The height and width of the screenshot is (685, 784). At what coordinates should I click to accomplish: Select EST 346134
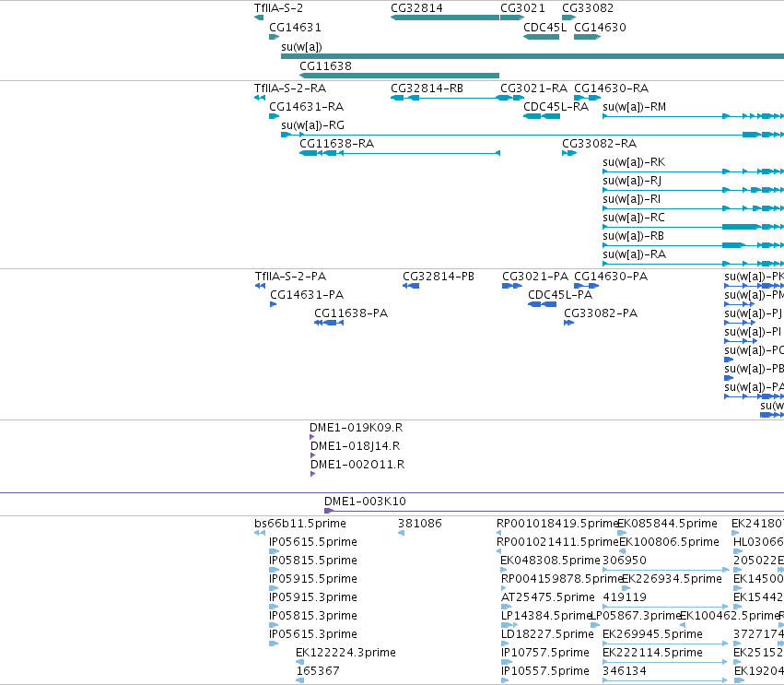[625, 671]
